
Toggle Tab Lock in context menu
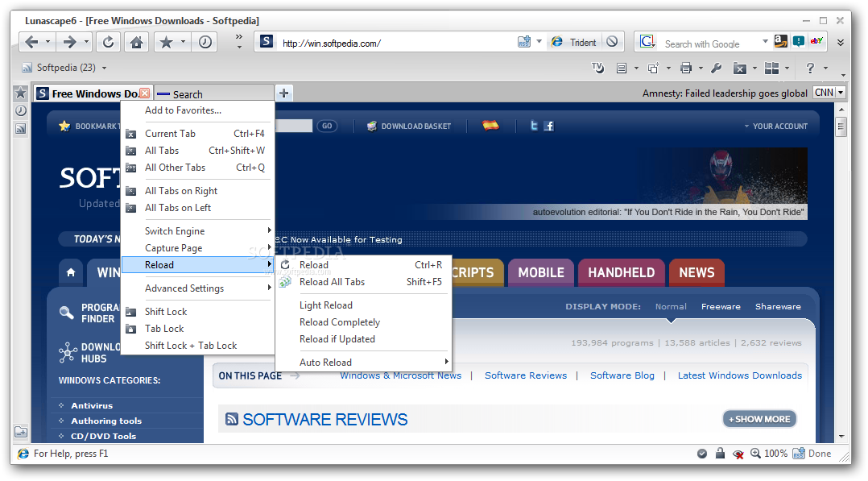click(x=197, y=329)
